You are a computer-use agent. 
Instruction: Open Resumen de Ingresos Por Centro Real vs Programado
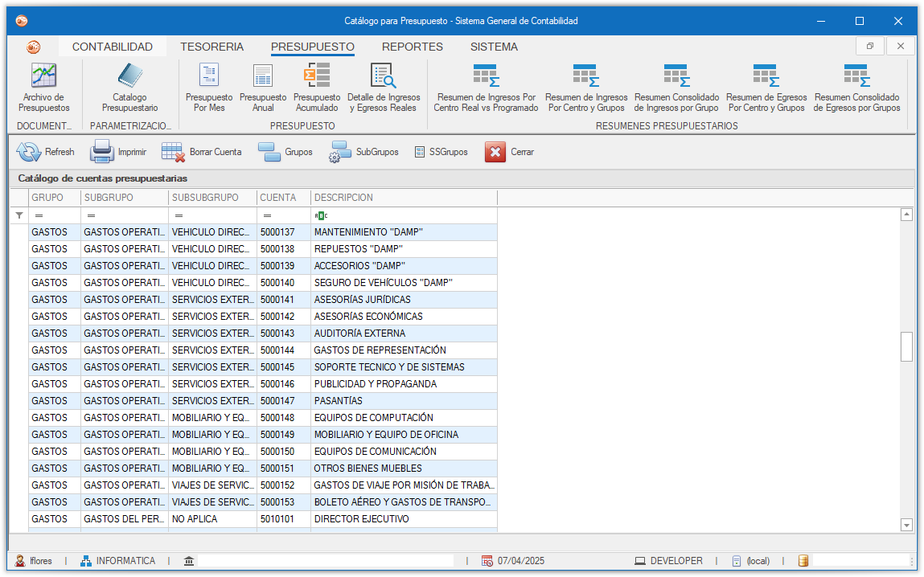click(487, 87)
